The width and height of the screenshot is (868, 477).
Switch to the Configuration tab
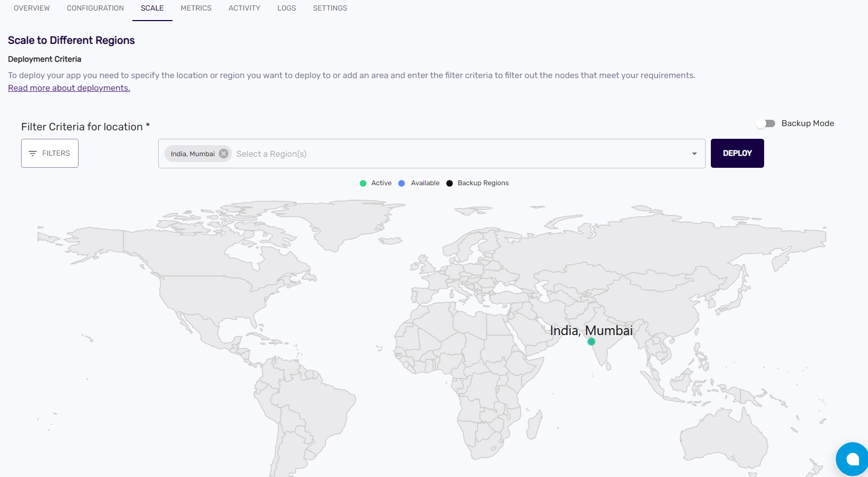click(x=95, y=8)
